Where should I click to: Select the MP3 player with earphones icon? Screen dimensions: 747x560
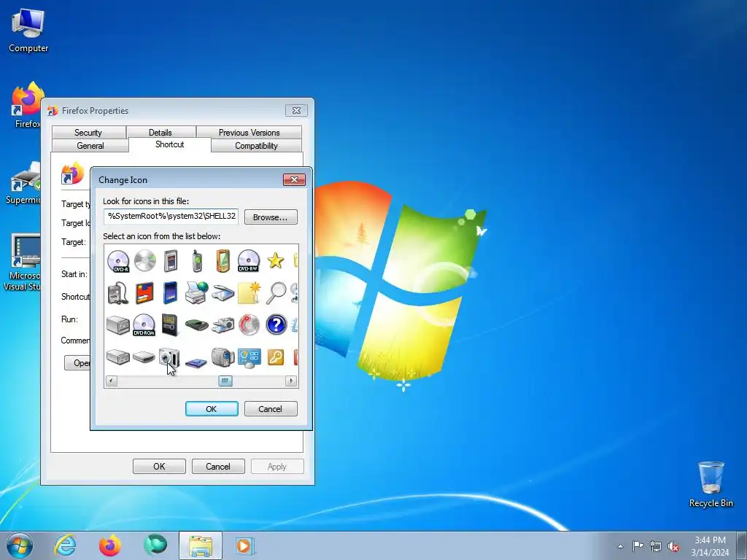coord(117,293)
